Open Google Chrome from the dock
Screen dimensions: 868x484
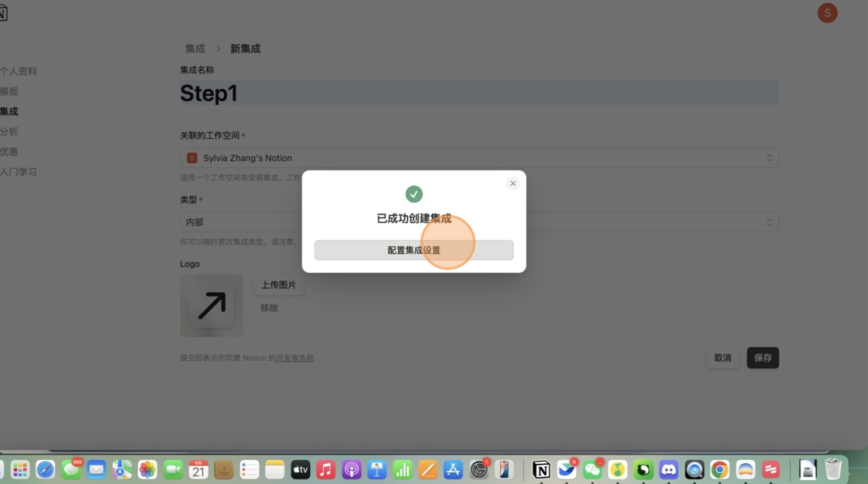[x=720, y=470]
